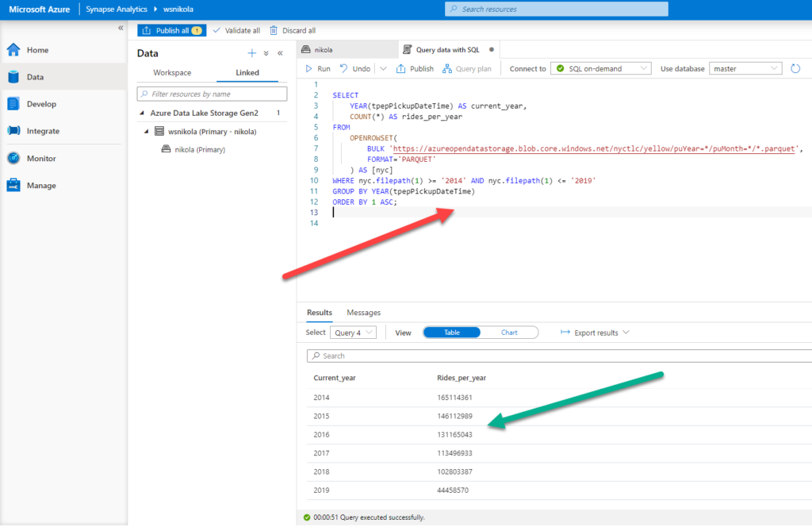The image size is (812, 527).
Task: Click Synapse Analytics breadcrumb link
Action: pos(117,10)
